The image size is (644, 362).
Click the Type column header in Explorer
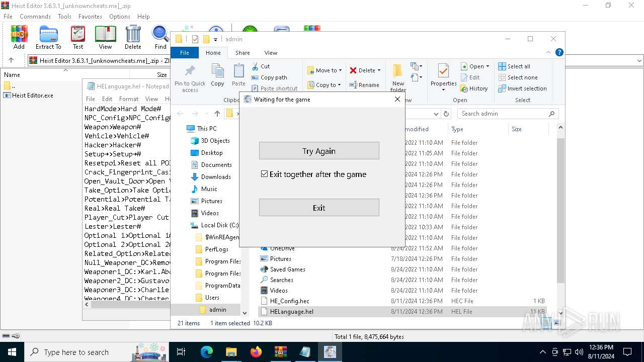[478, 129]
